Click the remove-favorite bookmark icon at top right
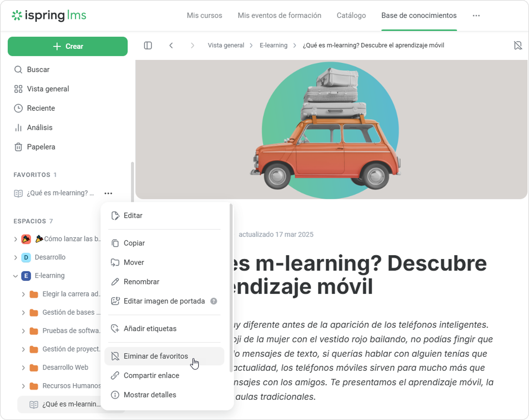The width and height of the screenshot is (529, 420). 518,45
